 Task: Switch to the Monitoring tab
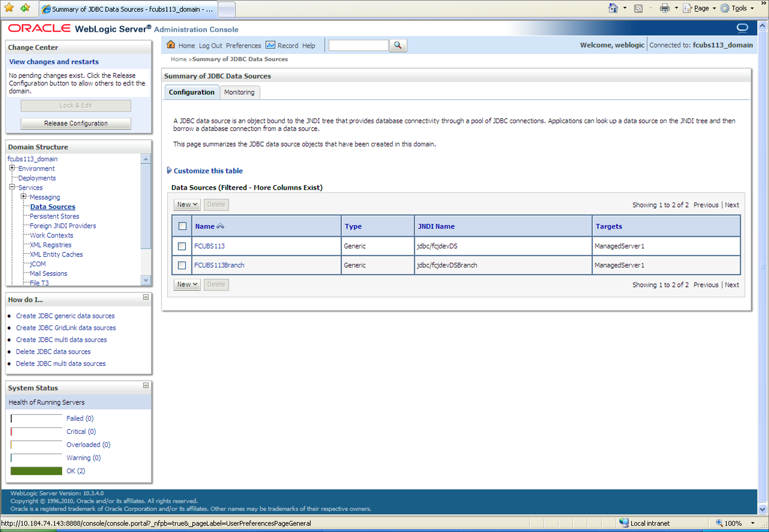click(x=239, y=92)
